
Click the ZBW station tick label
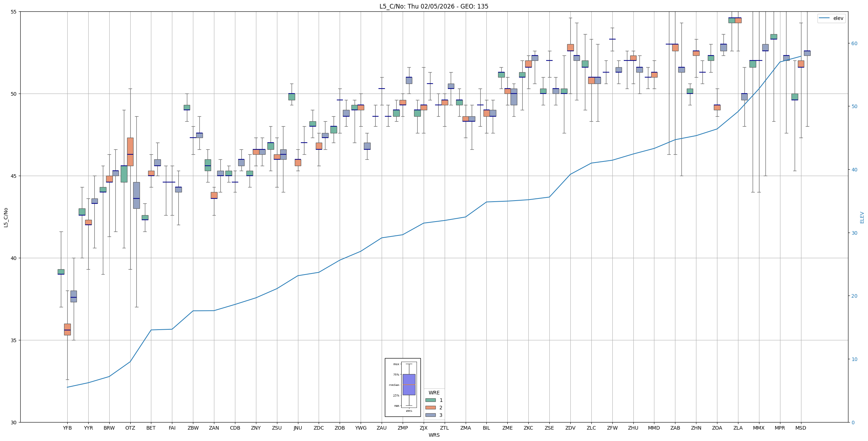click(x=193, y=428)
